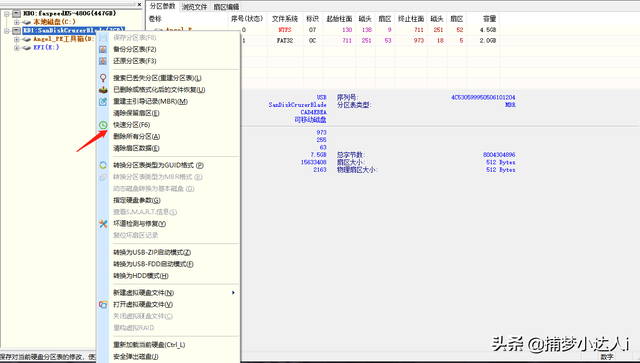Image resolution: width=640 pixels, height=363 pixels.
Task: Click the backup partition table icon (F2)
Action: (x=103, y=49)
